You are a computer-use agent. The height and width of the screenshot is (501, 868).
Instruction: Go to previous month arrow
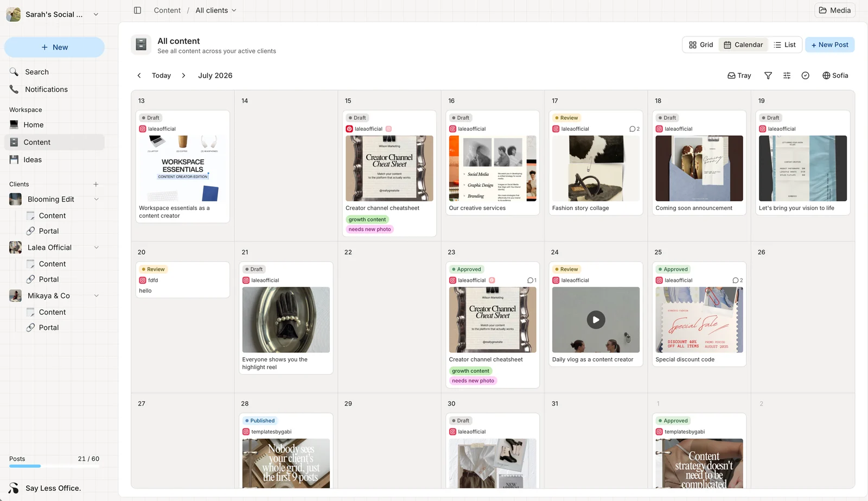139,75
